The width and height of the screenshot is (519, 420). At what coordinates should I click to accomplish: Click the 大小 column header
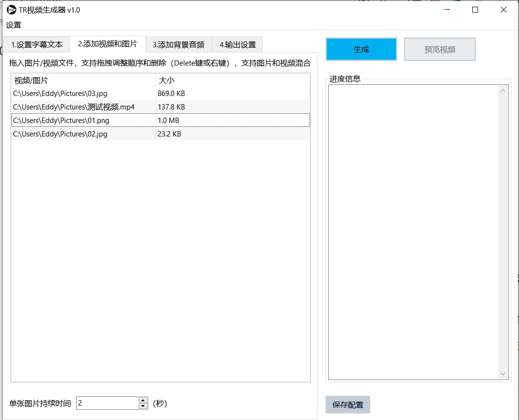coord(232,81)
